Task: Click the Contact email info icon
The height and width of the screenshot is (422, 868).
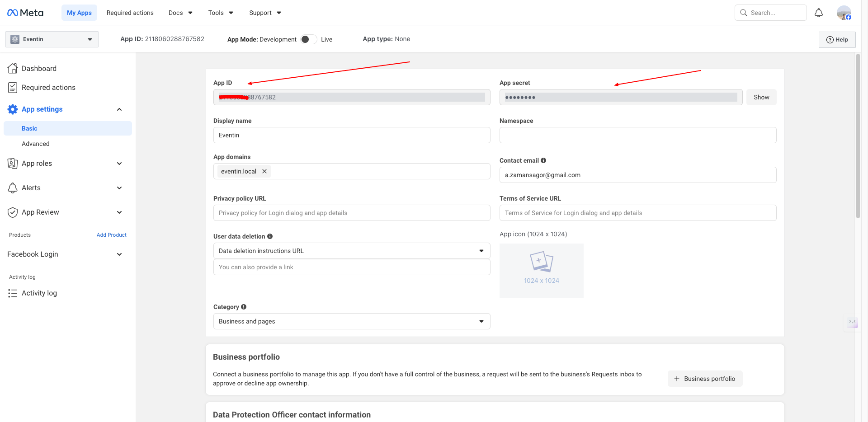Action: [543, 160]
